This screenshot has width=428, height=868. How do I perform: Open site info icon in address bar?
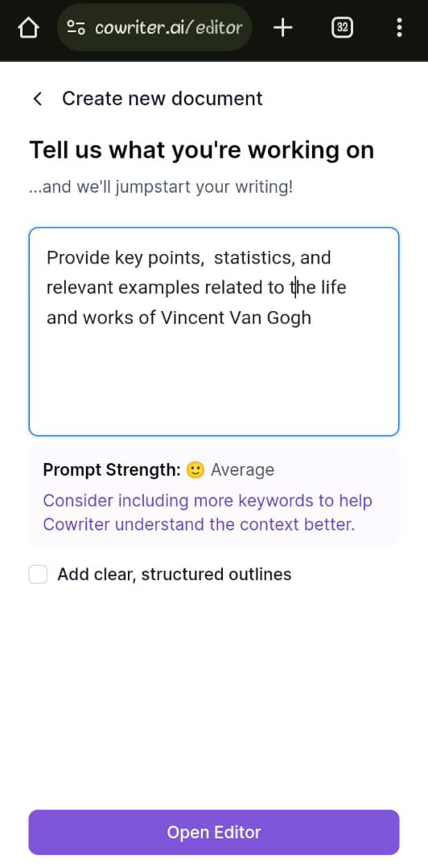point(76,27)
